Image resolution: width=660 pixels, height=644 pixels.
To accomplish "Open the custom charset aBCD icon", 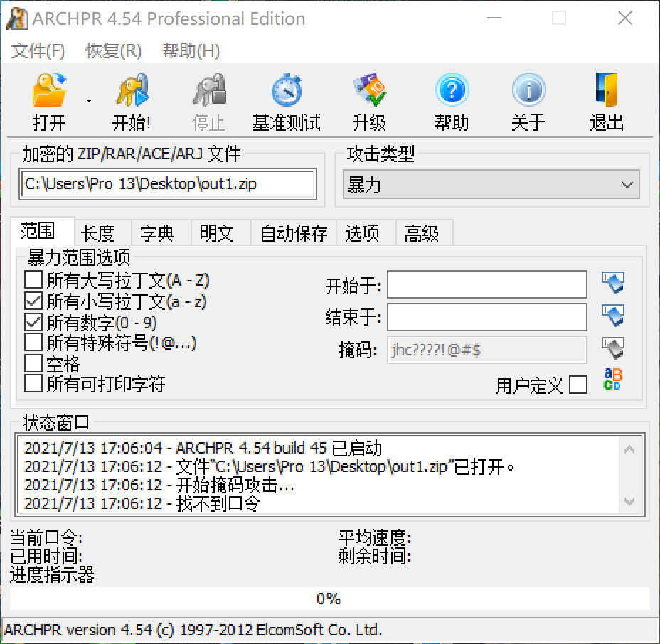I will (612, 380).
